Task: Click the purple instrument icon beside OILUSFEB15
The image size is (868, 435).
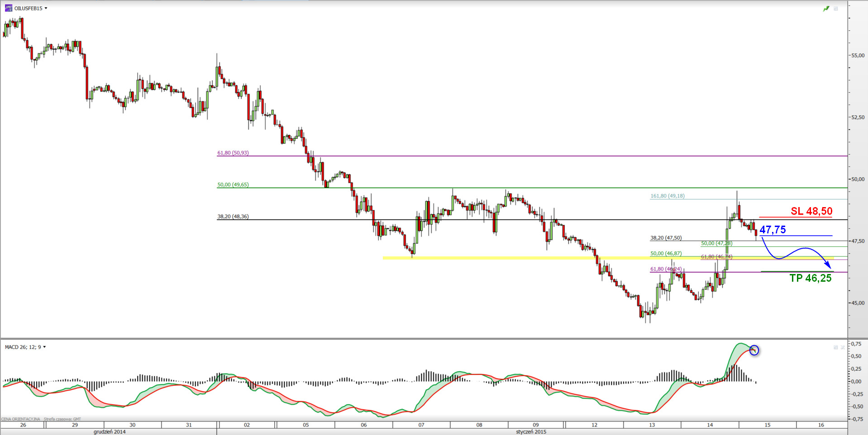Action: (x=9, y=8)
